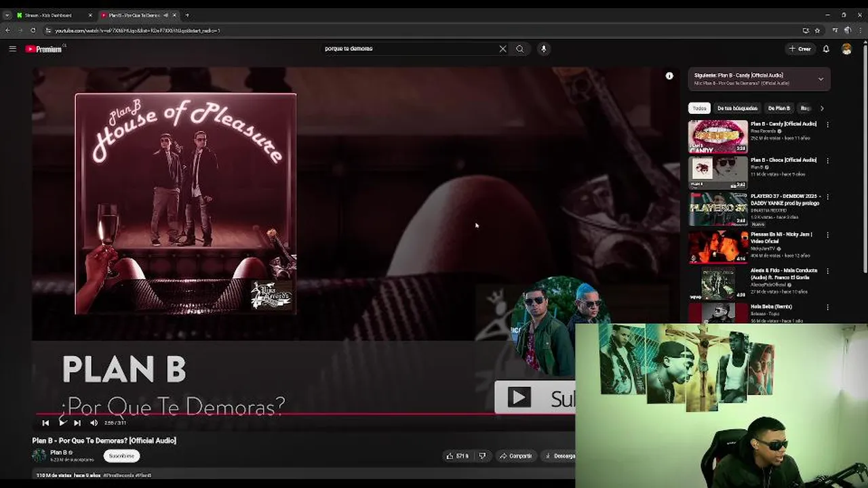Select the De Plan B chip
The width and height of the screenshot is (868, 488).
[778, 108]
